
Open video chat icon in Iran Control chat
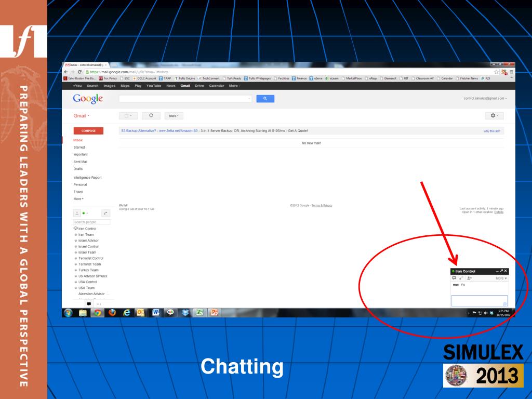454,278
